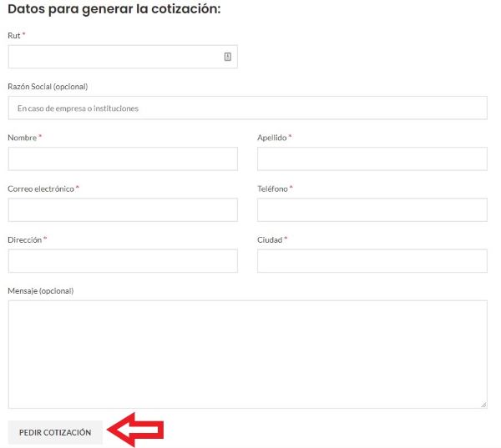Click the Dirección text field
Viewport: 501px width, 448px height.
click(123, 261)
